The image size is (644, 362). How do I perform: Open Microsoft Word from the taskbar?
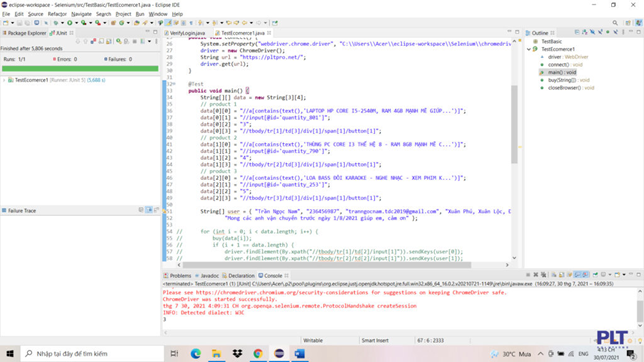(x=300, y=353)
